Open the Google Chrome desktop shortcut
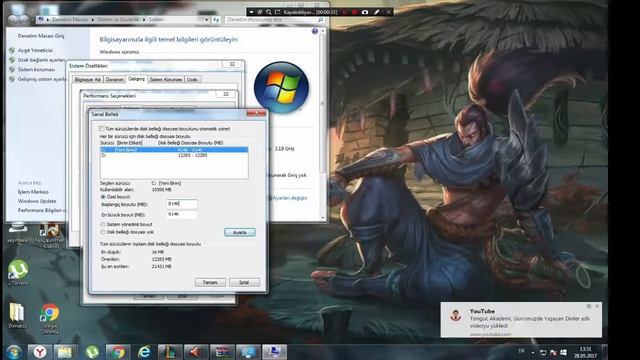The height and width of the screenshot is (360, 640). point(49,319)
